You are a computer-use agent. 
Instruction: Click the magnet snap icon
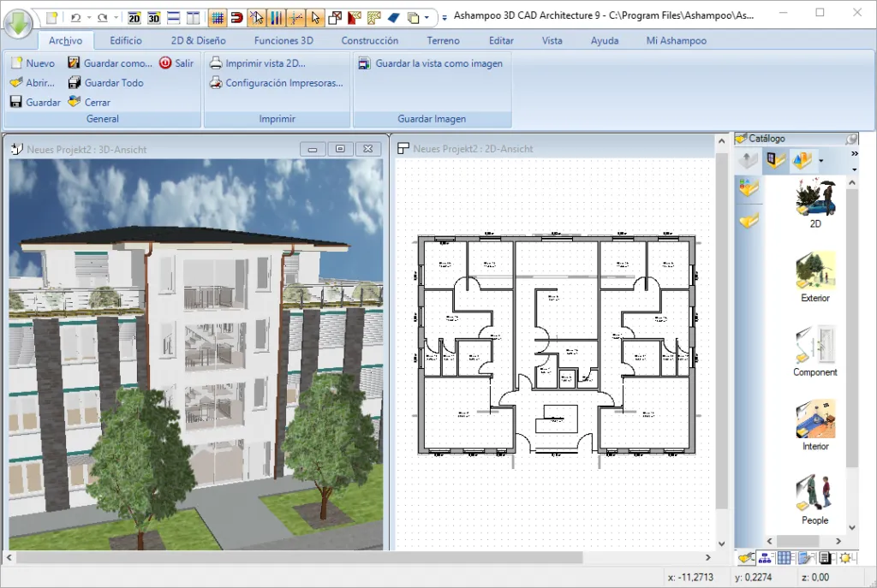coord(236,17)
